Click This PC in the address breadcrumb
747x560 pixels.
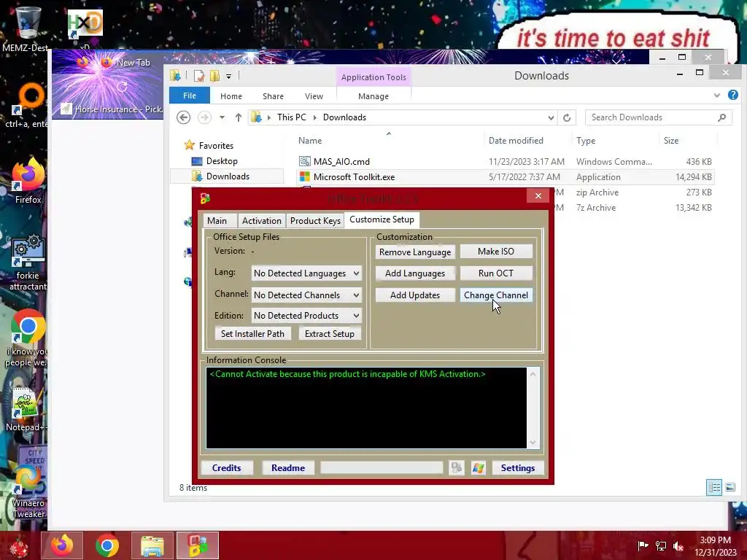[x=292, y=117]
